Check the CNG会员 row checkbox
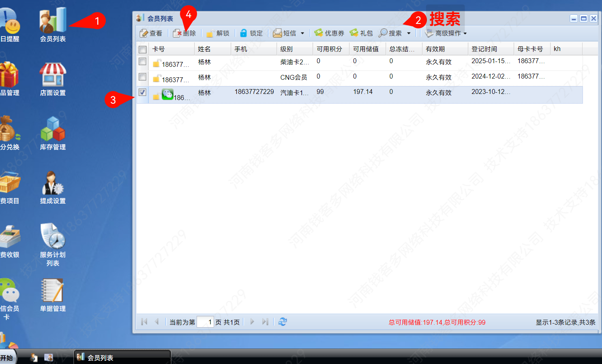The height and width of the screenshot is (364, 602). coord(142,77)
